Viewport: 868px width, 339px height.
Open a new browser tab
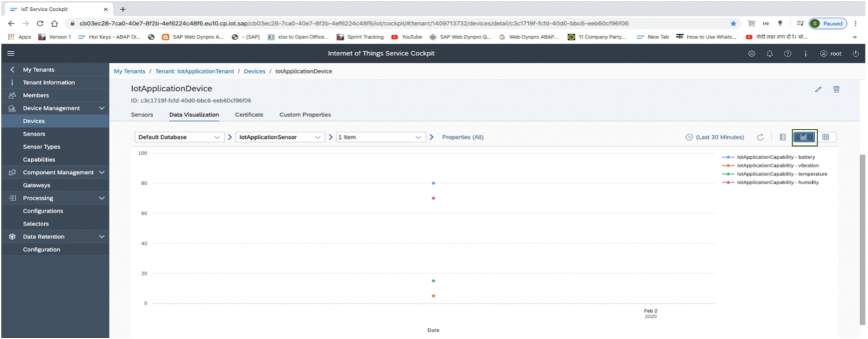click(123, 9)
